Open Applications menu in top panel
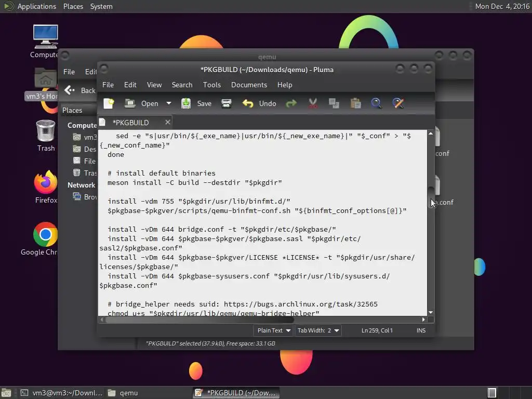 tap(37, 6)
